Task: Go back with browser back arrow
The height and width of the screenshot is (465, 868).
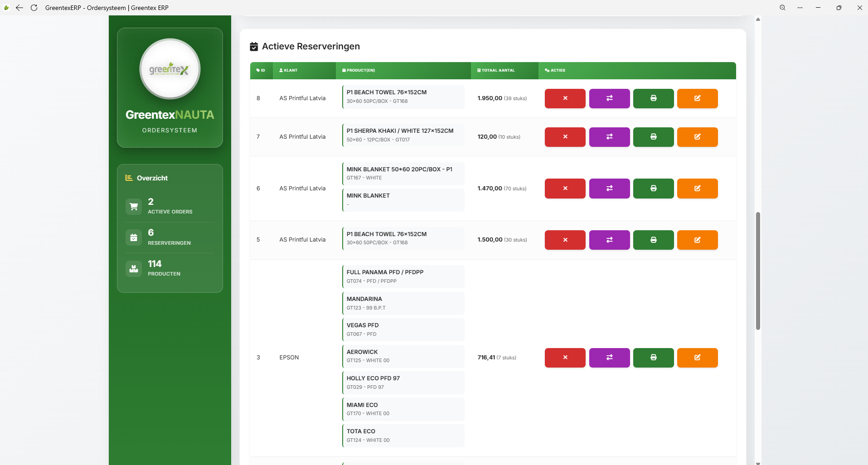Action: [x=19, y=8]
